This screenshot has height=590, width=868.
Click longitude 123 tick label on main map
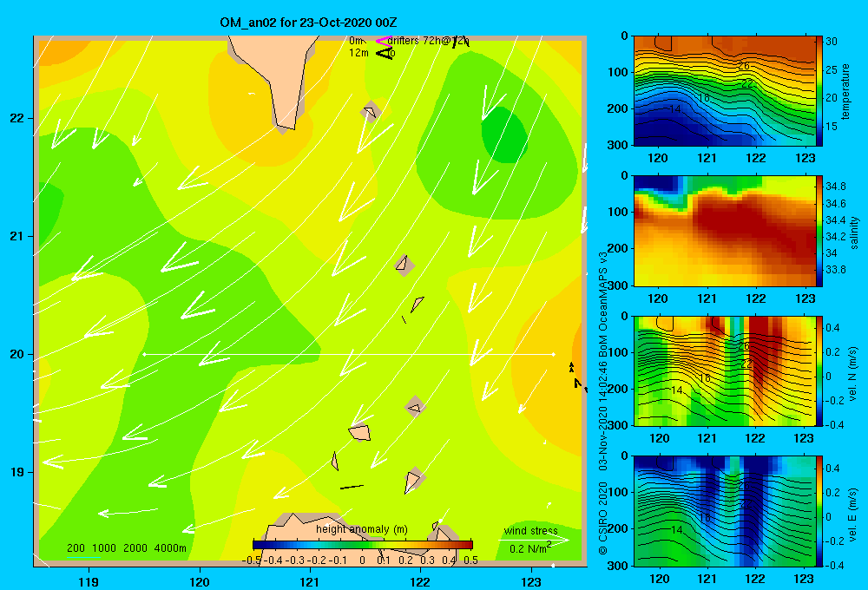click(531, 581)
